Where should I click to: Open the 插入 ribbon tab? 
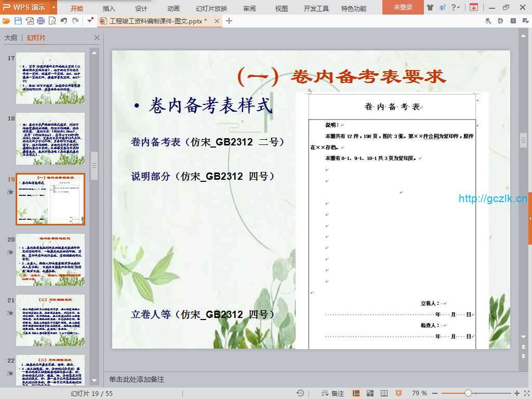point(109,8)
